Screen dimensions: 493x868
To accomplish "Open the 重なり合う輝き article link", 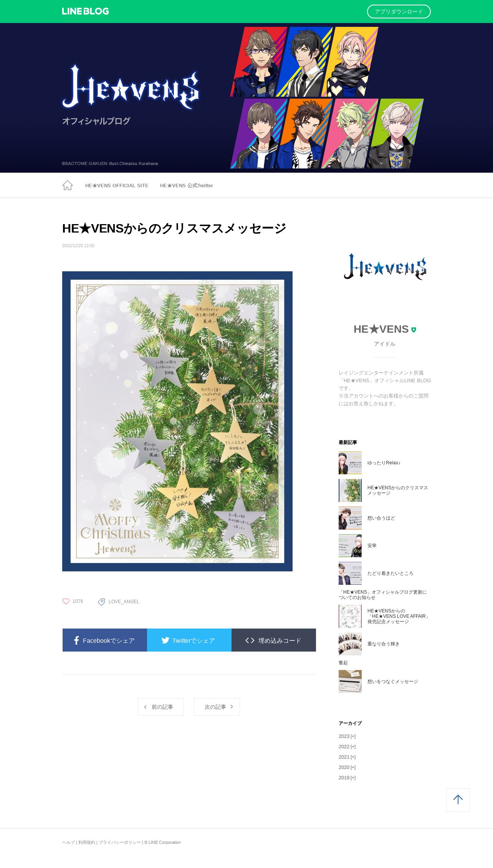I will coord(383,644).
